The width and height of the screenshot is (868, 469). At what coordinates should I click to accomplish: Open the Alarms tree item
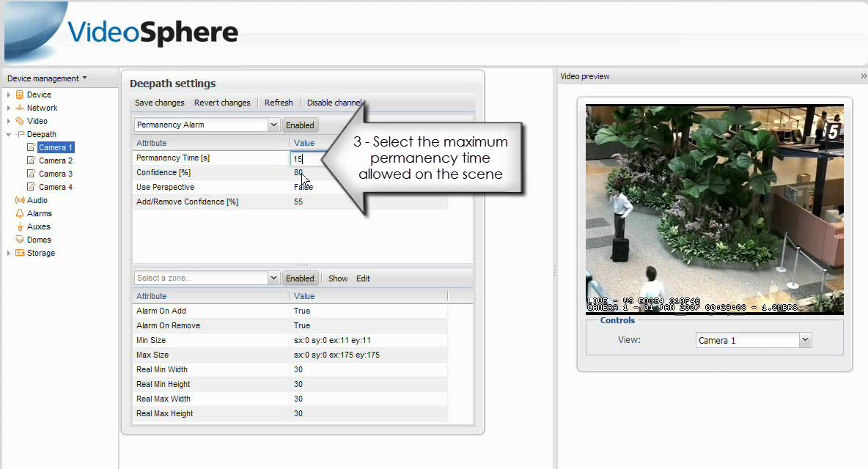pos(40,213)
